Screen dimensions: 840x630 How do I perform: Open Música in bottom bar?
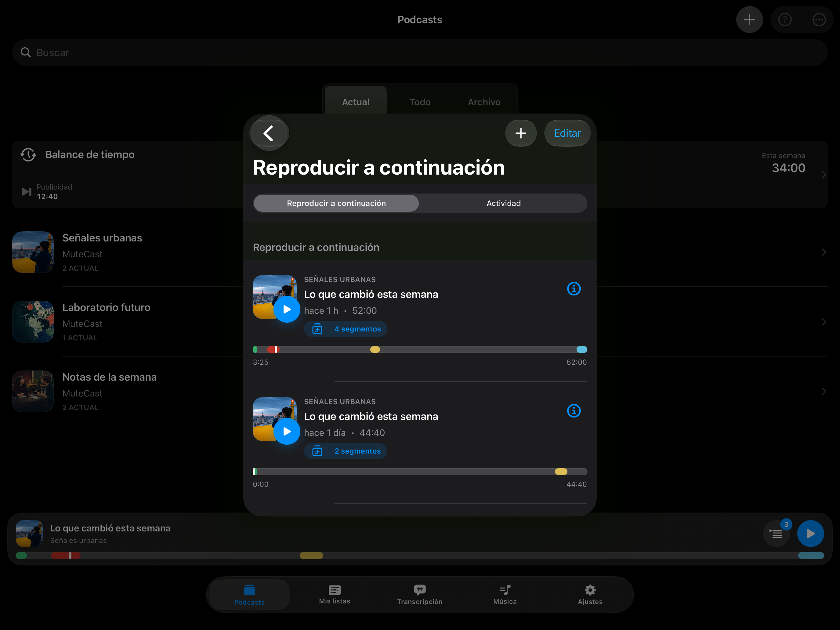tap(505, 594)
